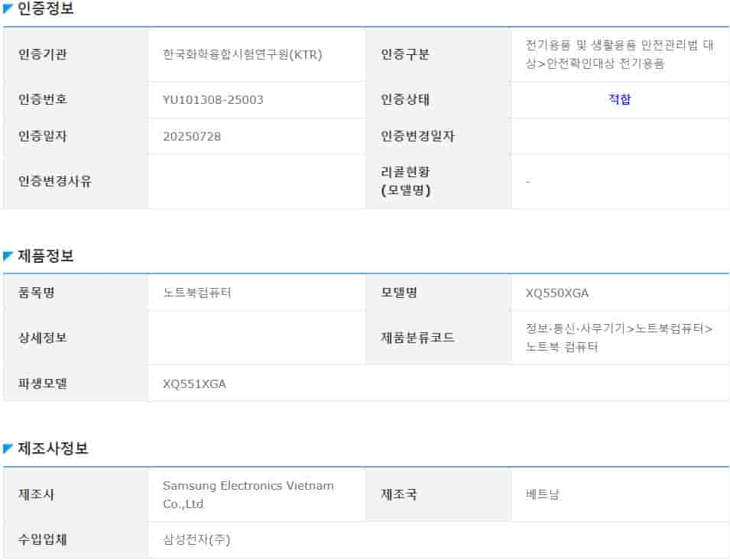Click the certification date 20250728
The image size is (730, 560).
[x=192, y=136]
